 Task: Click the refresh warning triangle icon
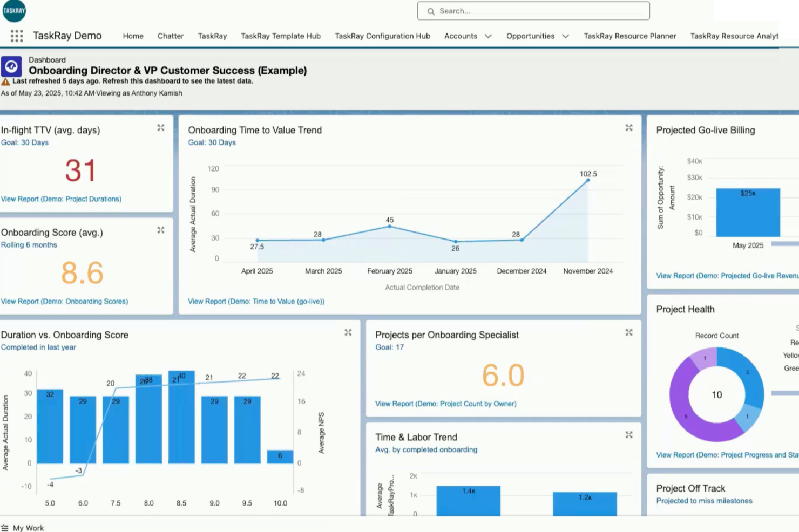click(x=5, y=81)
